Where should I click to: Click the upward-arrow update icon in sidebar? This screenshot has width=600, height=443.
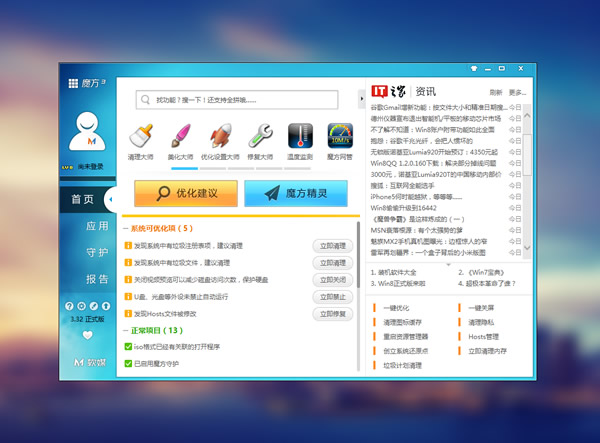pyautogui.click(x=106, y=306)
